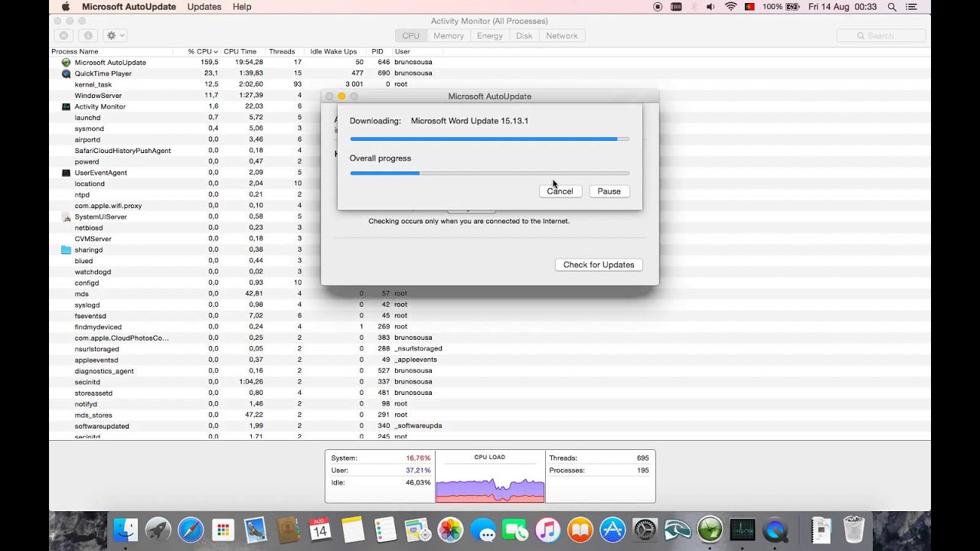Sort by % CPU column header
Image resolution: width=980 pixels, height=551 pixels.
tap(203, 51)
